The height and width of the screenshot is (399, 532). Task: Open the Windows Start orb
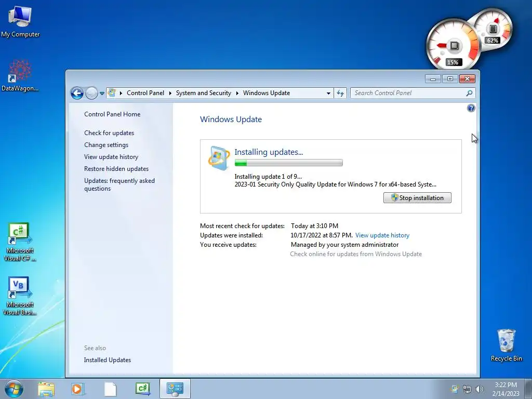[x=14, y=389]
